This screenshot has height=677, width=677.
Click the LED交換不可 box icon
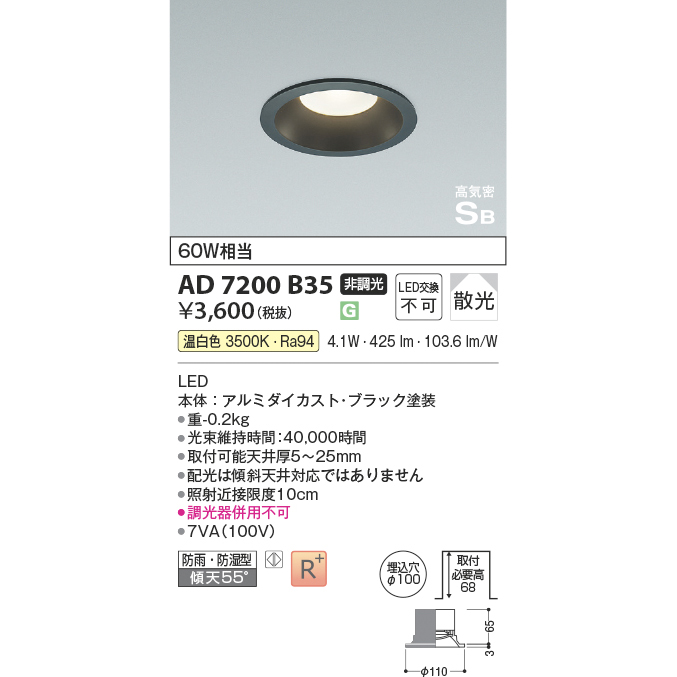418,297
